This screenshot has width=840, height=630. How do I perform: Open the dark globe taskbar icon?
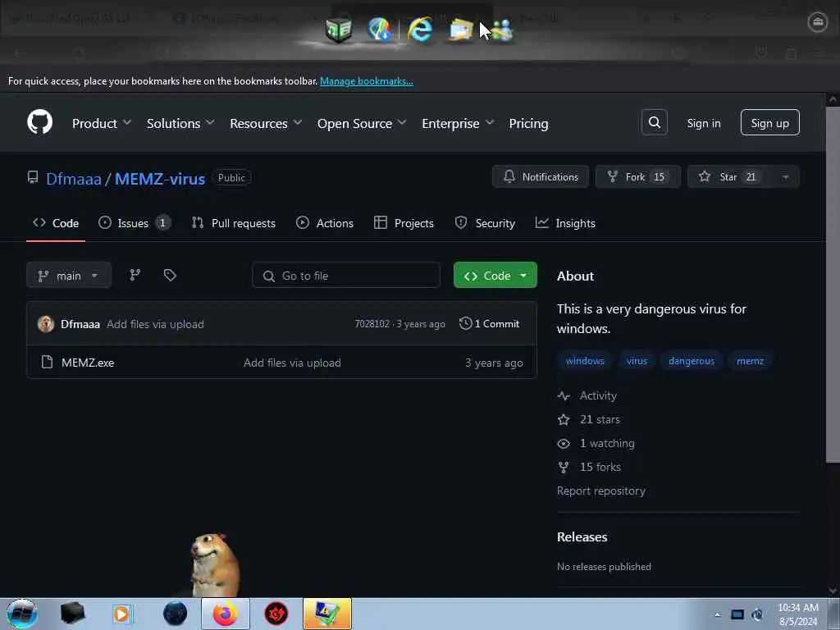pos(175,614)
